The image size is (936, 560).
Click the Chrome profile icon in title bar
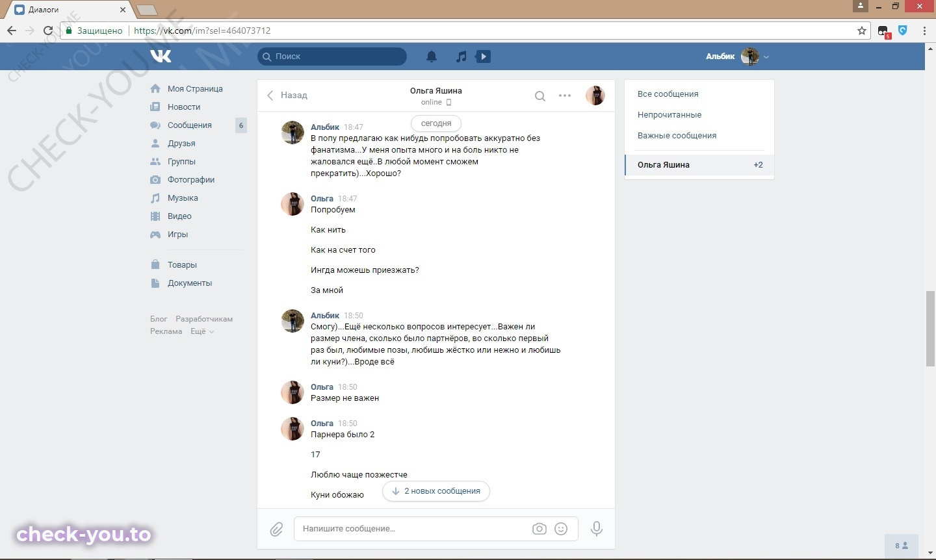tap(861, 6)
